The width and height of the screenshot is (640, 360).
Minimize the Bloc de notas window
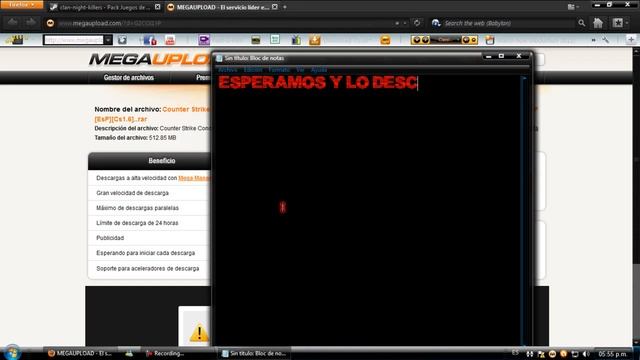(x=488, y=56)
